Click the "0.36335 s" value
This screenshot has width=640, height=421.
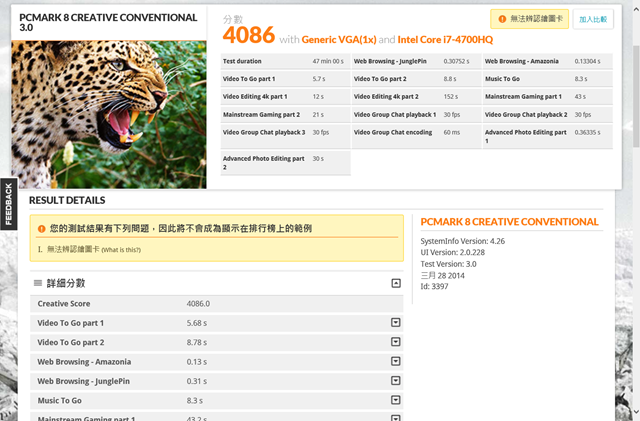pos(587,132)
